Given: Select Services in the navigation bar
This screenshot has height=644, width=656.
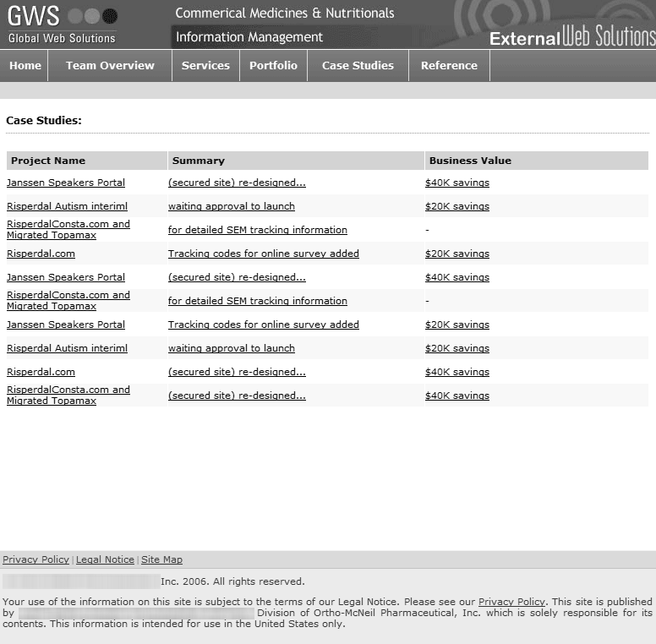Looking at the screenshot, I should click(205, 66).
